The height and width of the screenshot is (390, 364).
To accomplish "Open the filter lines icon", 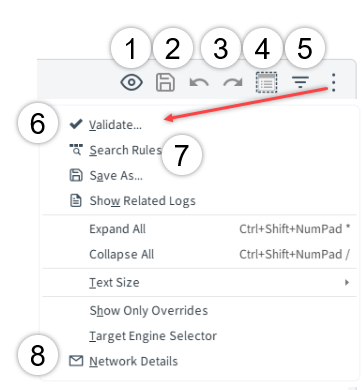I will [x=300, y=82].
